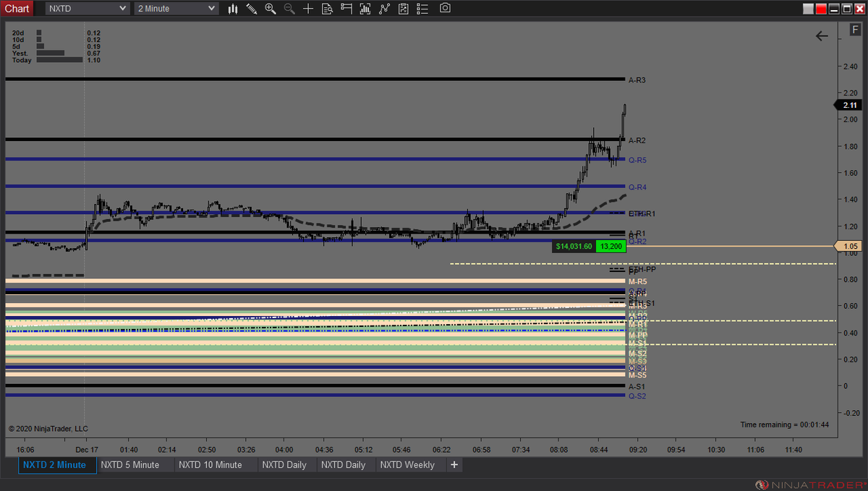Select the crosshair cursor icon

[308, 9]
